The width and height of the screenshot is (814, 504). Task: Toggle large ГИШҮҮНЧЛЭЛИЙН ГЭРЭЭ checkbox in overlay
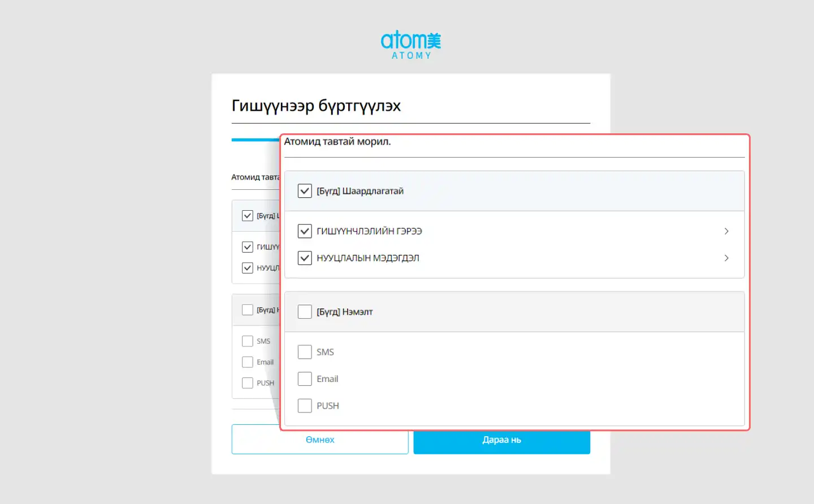[305, 231]
